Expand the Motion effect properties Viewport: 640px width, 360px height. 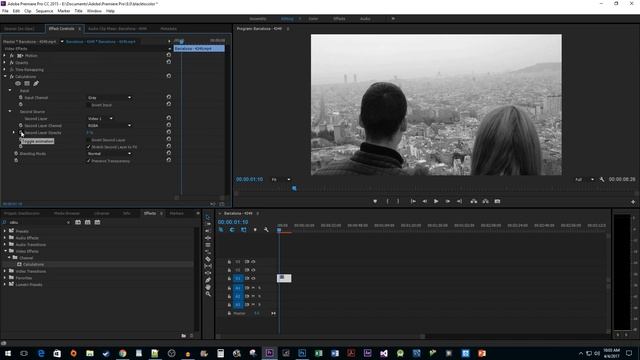(5, 55)
